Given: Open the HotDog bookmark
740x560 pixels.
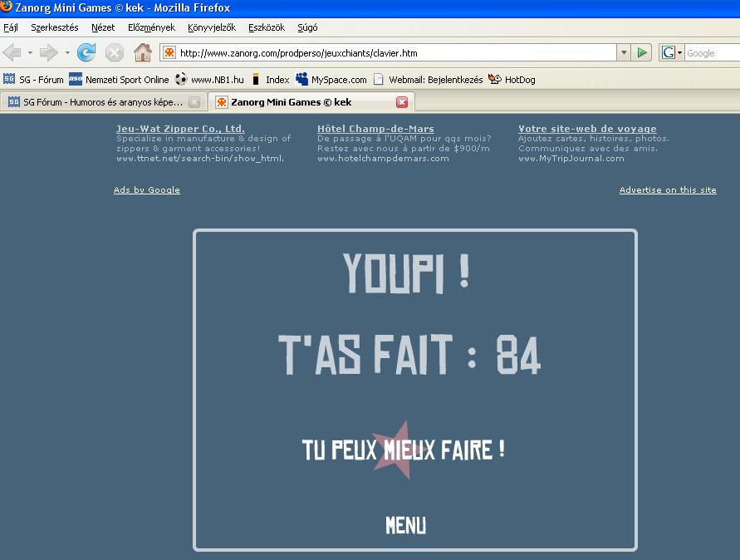Looking at the screenshot, I should click(512, 80).
